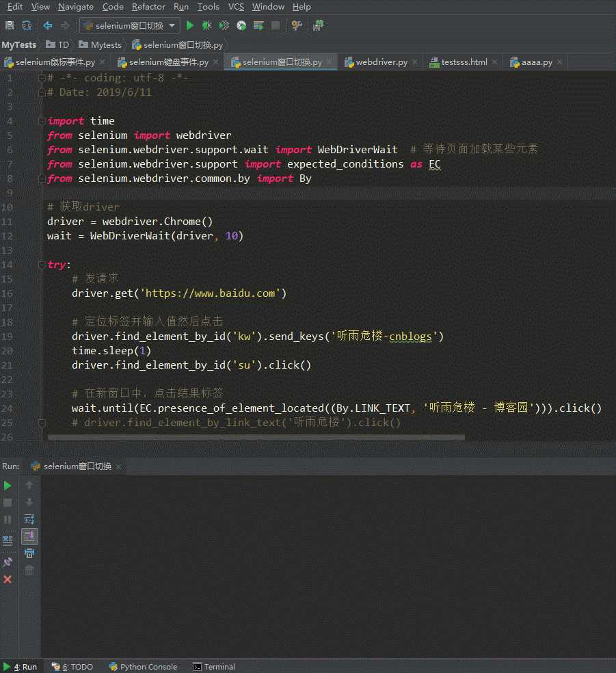616x673 pixels.
Task: Rerun with the Run panel's green play icon
Action: (x=8, y=486)
